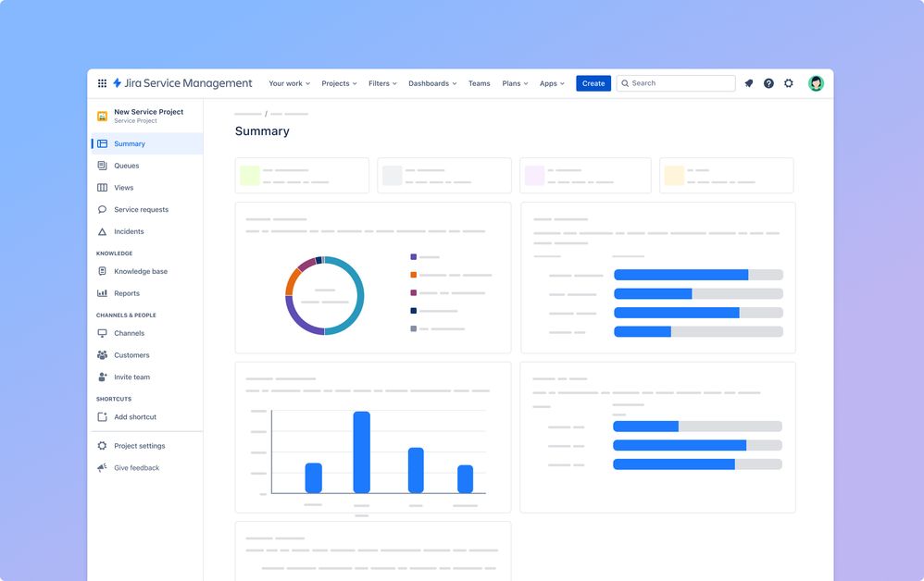Image resolution: width=924 pixels, height=581 pixels.
Task: Click the Give feedback megaphone icon
Action: 102,467
